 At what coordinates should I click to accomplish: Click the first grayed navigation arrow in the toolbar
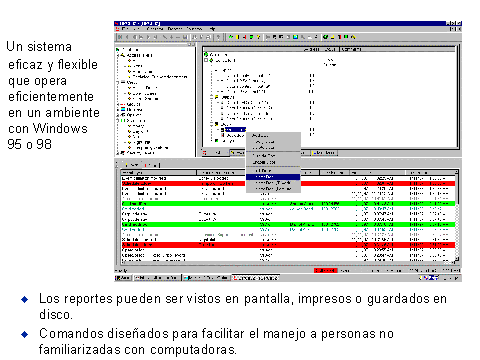click(120, 37)
